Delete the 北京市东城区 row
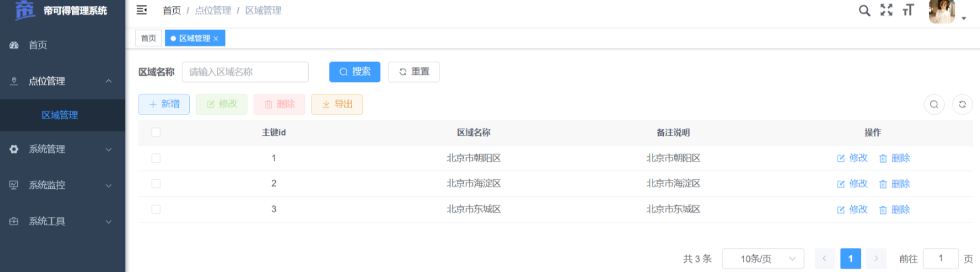 pyautogui.click(x=895, y=210)
